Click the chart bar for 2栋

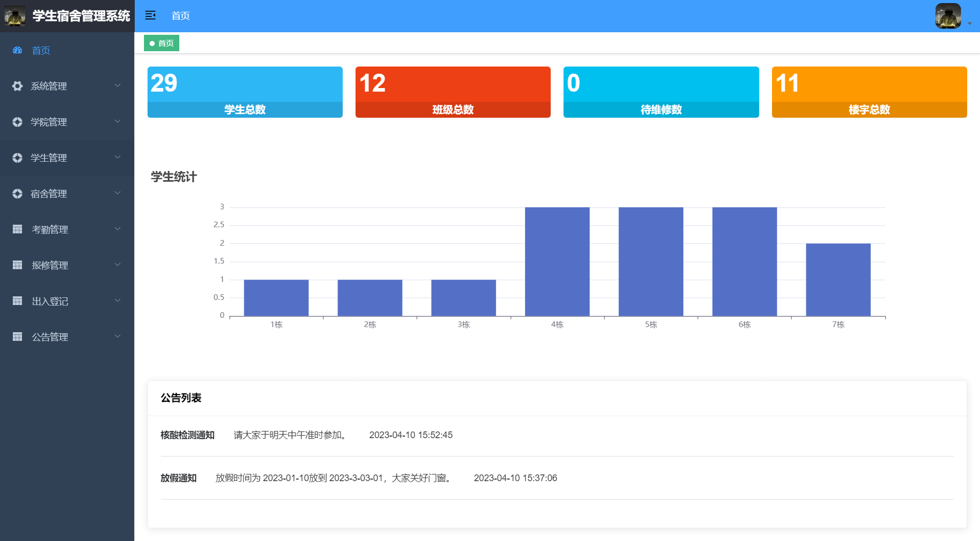370,298
